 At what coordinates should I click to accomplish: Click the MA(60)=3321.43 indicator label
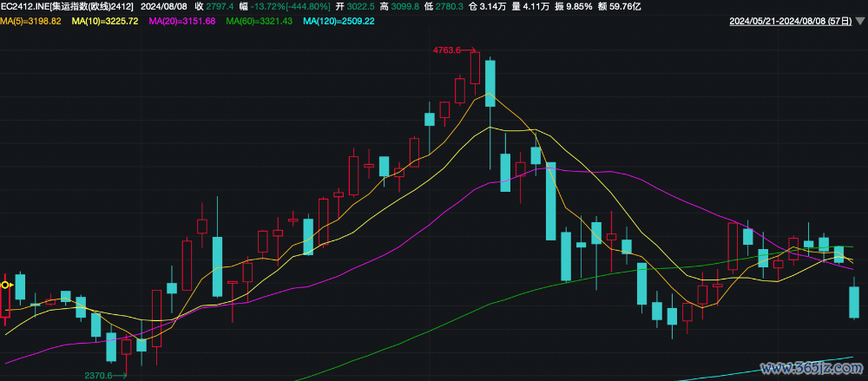260,22
